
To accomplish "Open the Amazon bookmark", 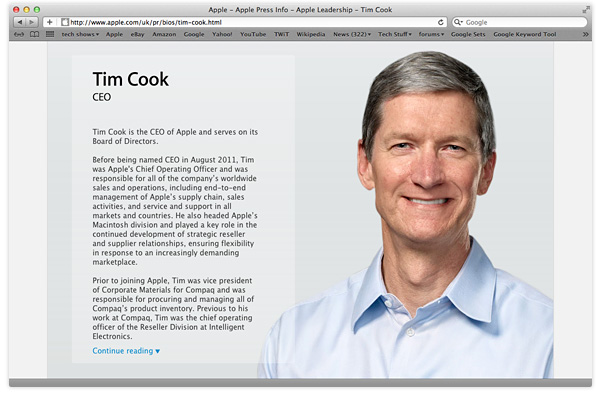I will tap(164, 34).
